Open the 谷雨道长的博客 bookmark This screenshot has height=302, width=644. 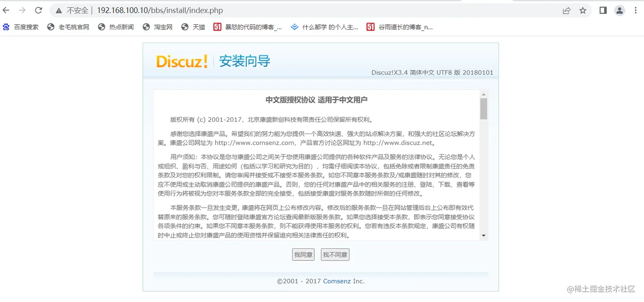400,27
